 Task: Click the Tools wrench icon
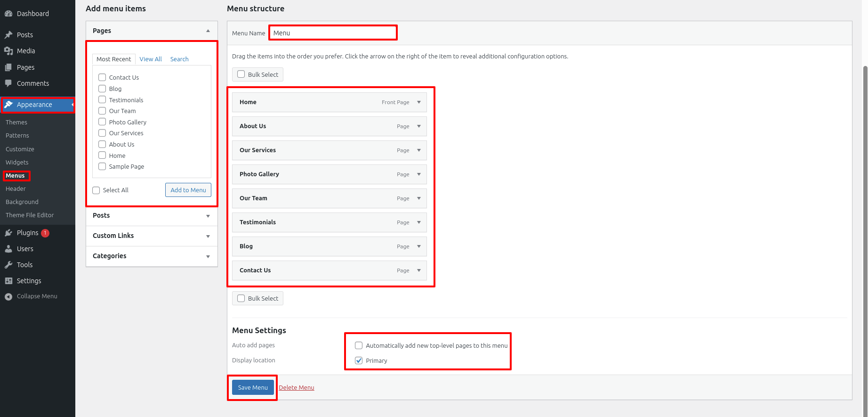8,265
